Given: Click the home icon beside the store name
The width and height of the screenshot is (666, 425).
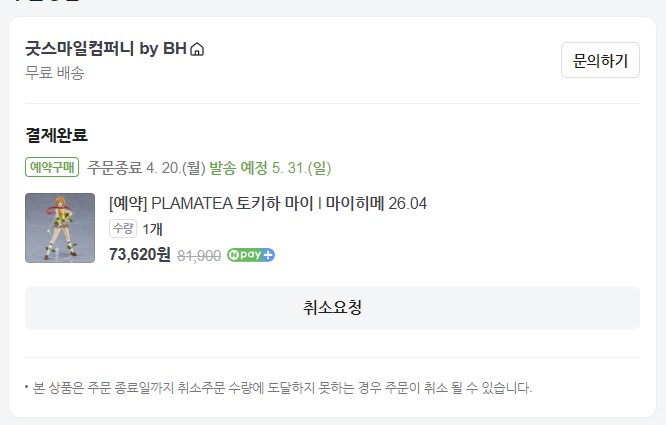Looking at the screenshot, I should (197, 50).
